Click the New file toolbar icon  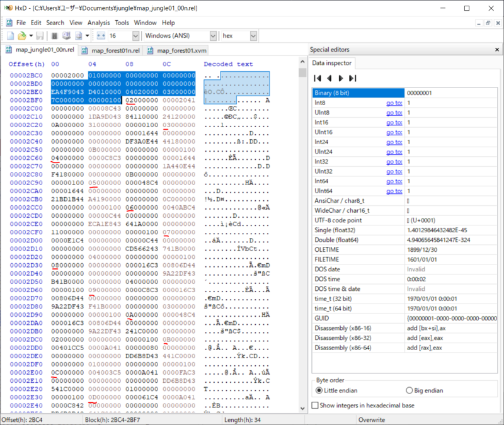pos(10,36)
